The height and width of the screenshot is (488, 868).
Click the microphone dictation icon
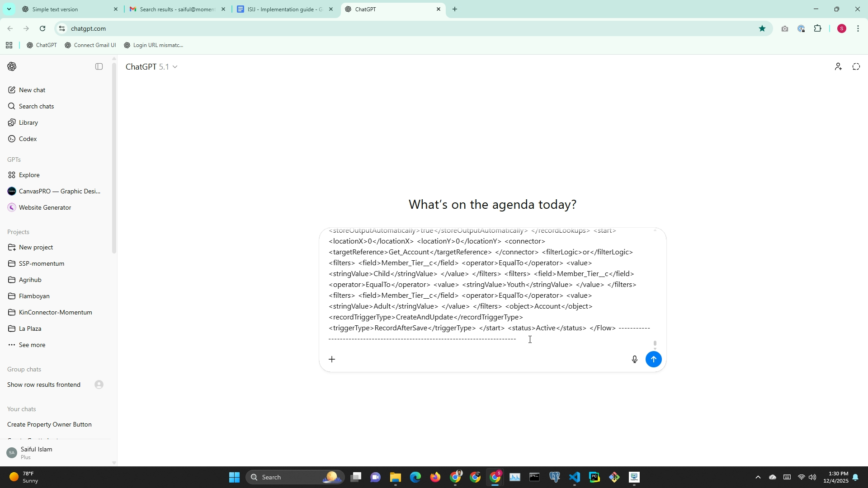click(x=634, y=360)
